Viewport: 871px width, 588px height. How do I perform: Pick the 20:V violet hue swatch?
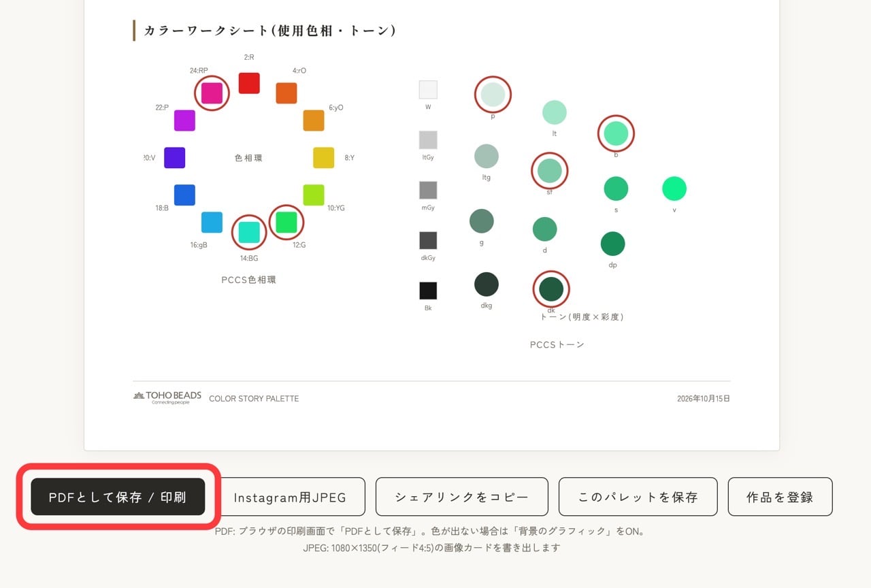point(174,158)
